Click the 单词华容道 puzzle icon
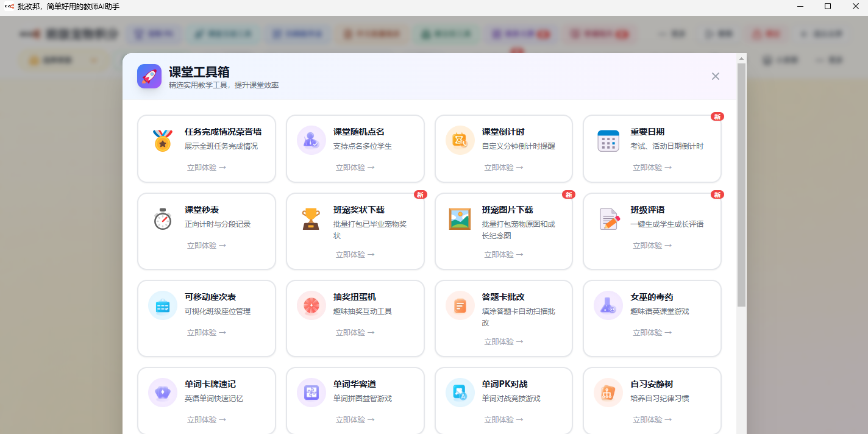 click(x=311, y=393)
